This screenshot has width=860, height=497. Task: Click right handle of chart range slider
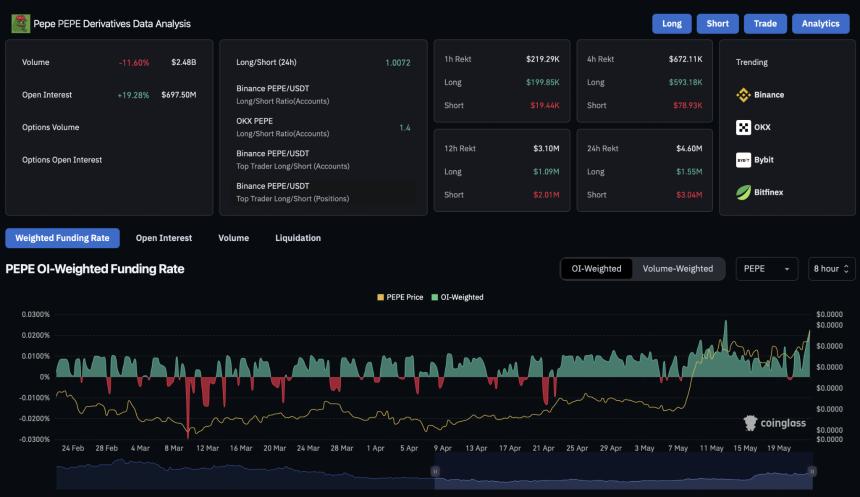point(812,471)
